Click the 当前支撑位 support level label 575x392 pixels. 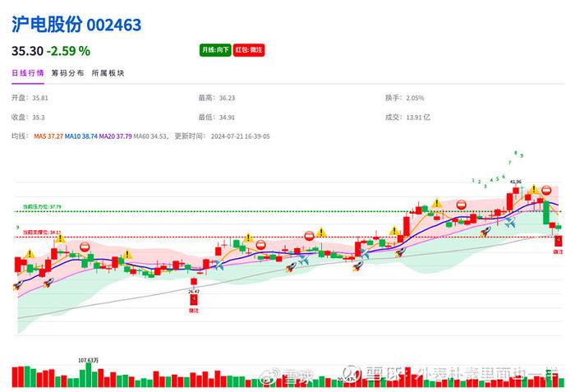42,233
